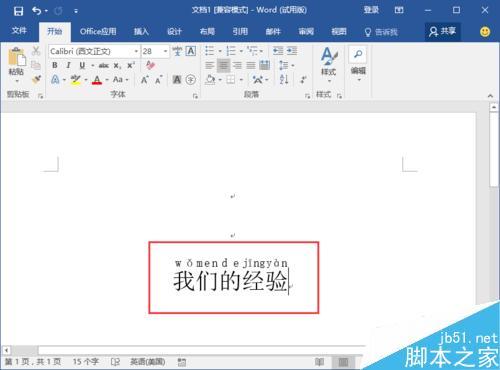Toggle Character Shading gray A

177,80
